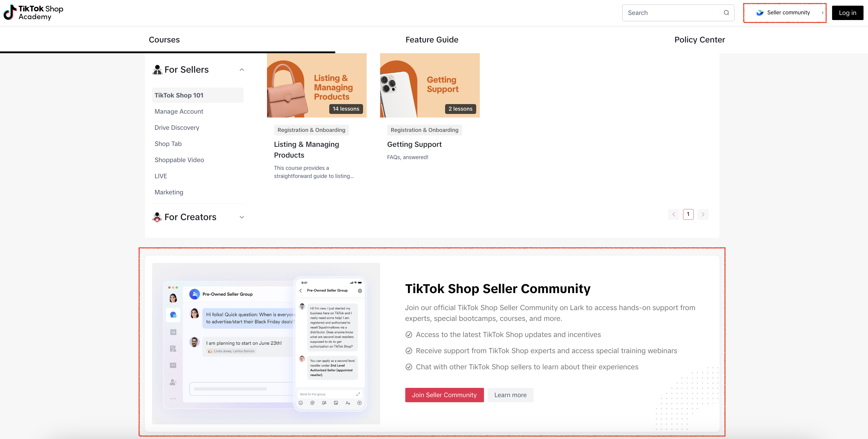Expand the For Creators section
This screenshot has height=439, width=868.
pyautogui.click(x=242, y=217)
